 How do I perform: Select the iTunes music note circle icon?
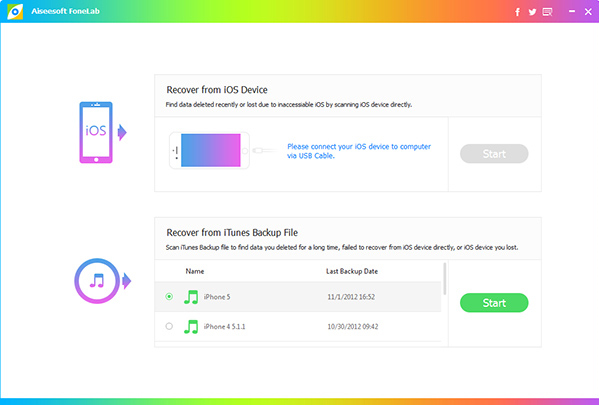[x=97, y=281]
